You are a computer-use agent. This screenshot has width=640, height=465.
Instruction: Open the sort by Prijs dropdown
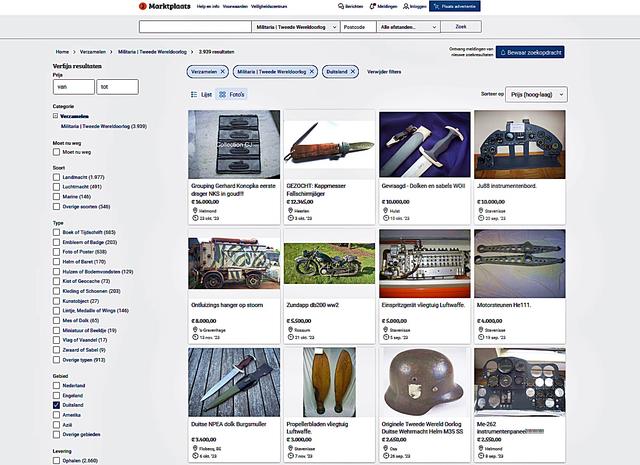pyautogui.click(x=537, y=94)
